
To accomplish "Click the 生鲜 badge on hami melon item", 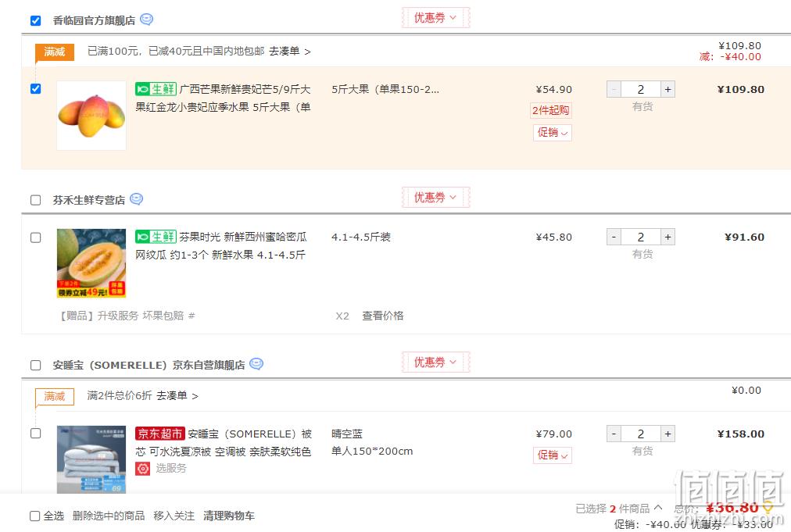I will pyautogui.click(x=156, y=237).
